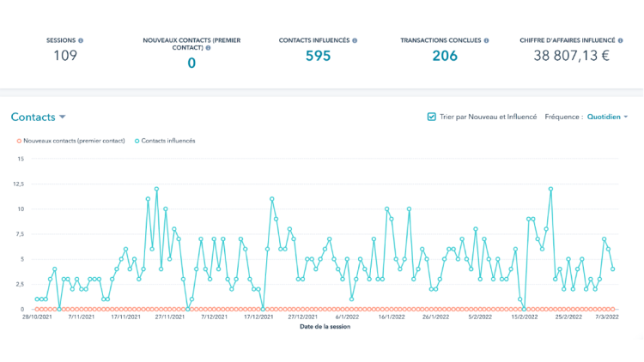Click the teal Contacts influencés legend marker
The image size is (644, 362).
(137, 141)
